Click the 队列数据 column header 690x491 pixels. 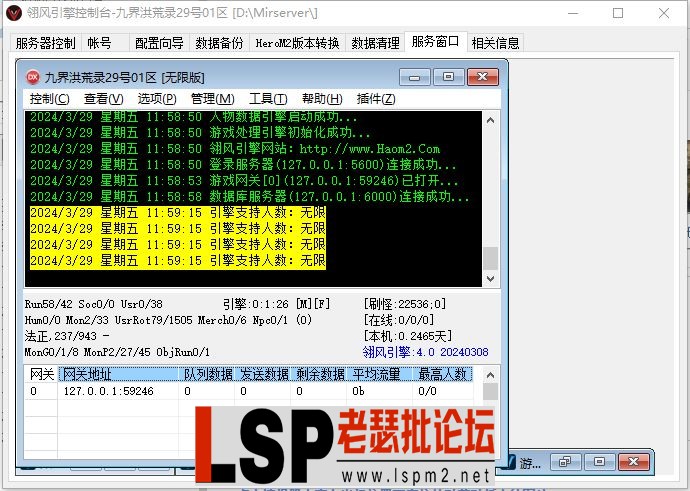tap(207, 374)
